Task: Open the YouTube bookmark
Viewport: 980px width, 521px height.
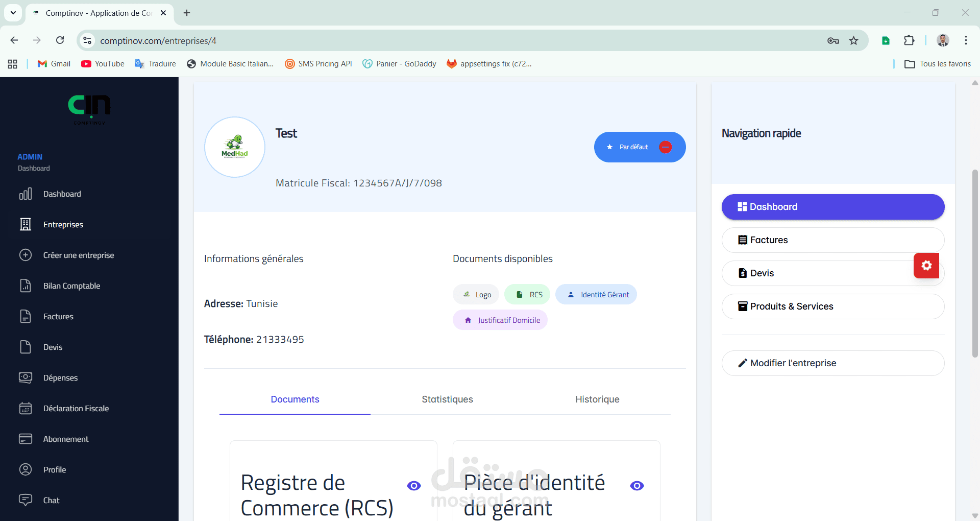Action: pos(103,64)
